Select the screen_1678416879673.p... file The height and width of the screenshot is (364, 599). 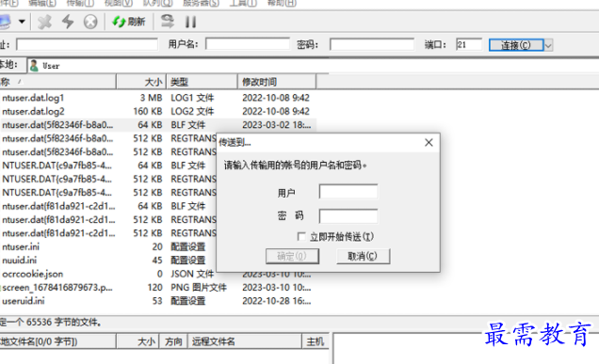click(x=57, y=287)
